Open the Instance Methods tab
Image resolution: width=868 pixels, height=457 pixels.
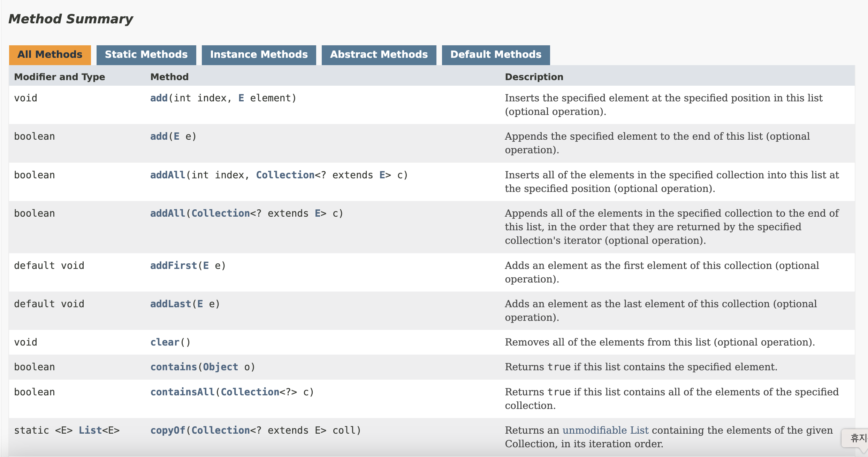pos(259,55)
